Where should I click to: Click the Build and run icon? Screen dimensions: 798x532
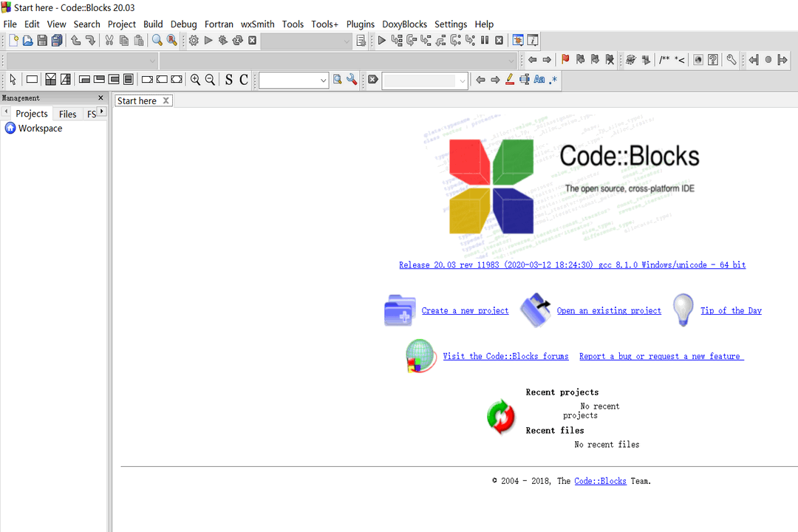click(223, 40)
